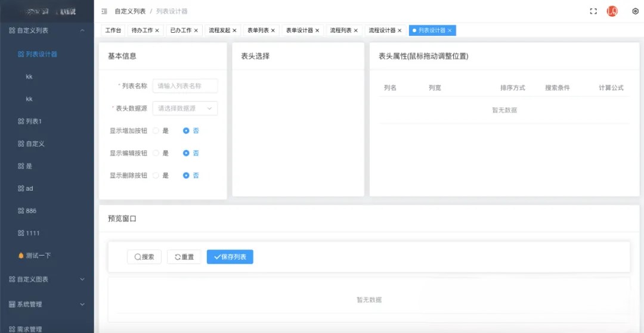This screenshot has width=644, height=333.
Task: Select 是 for 显示删除按钮
Action: [156, 176]
